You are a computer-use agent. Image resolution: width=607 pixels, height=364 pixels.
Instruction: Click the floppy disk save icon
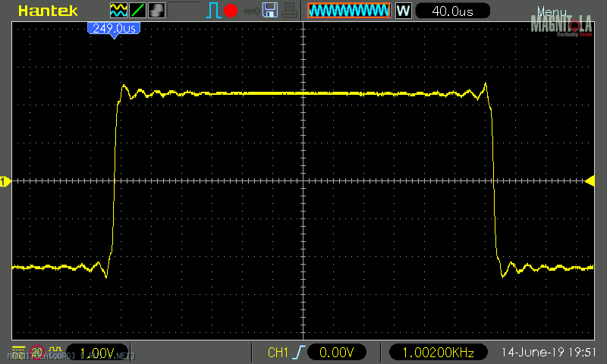tap(270, 10)
